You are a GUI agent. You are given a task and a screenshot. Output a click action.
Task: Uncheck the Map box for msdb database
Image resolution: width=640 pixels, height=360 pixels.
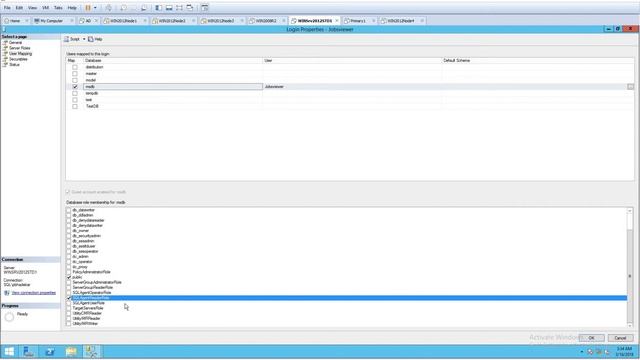75,87
